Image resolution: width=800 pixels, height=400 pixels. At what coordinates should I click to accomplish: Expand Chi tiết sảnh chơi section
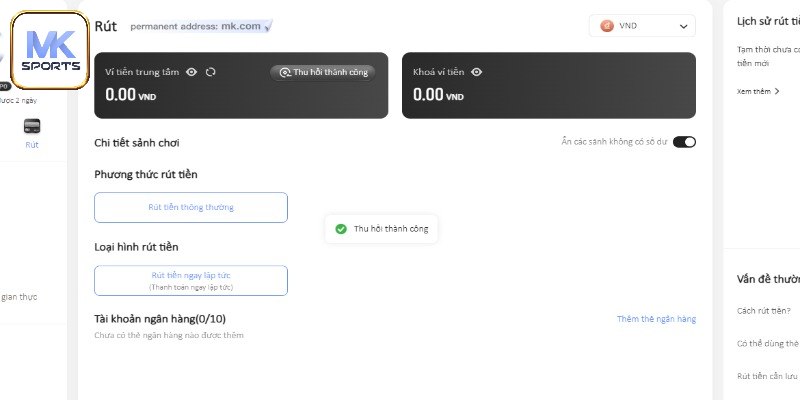click(x=137, y=143)
